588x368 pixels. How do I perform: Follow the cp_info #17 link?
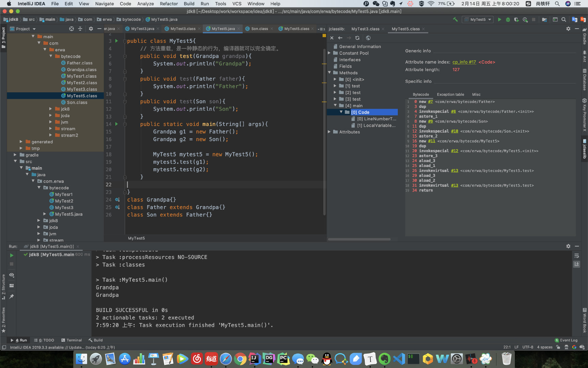pos(464,62)
